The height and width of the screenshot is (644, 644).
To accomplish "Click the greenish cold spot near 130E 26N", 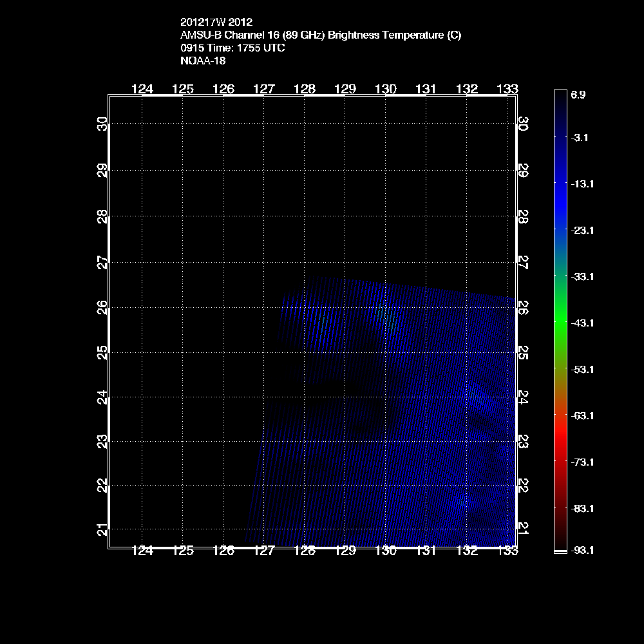I will [387, 317].
